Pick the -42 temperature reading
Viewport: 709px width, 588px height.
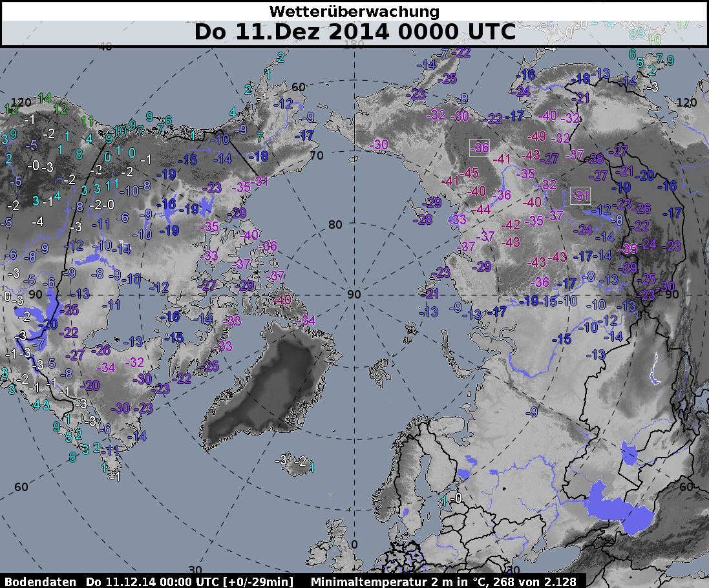511,224
